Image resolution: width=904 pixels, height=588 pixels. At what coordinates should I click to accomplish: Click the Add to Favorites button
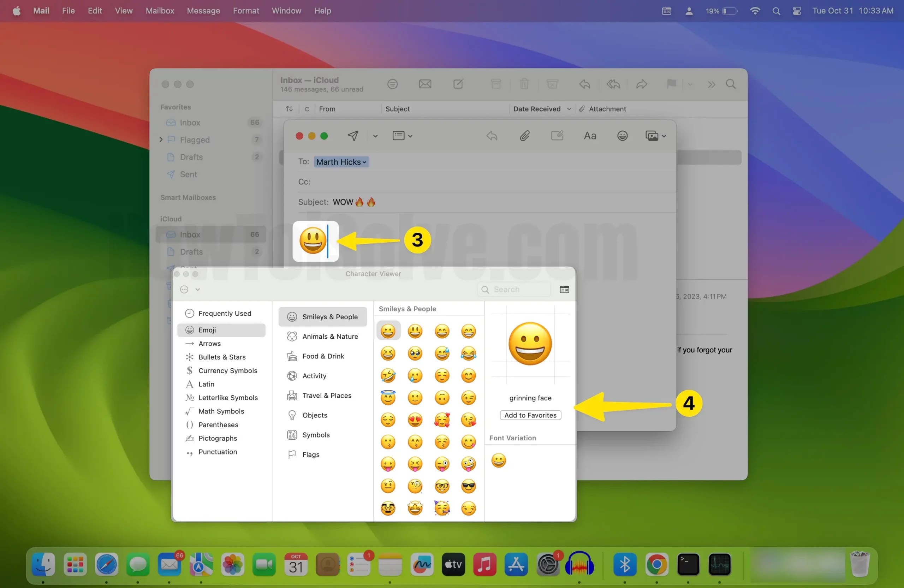(530, 415)
